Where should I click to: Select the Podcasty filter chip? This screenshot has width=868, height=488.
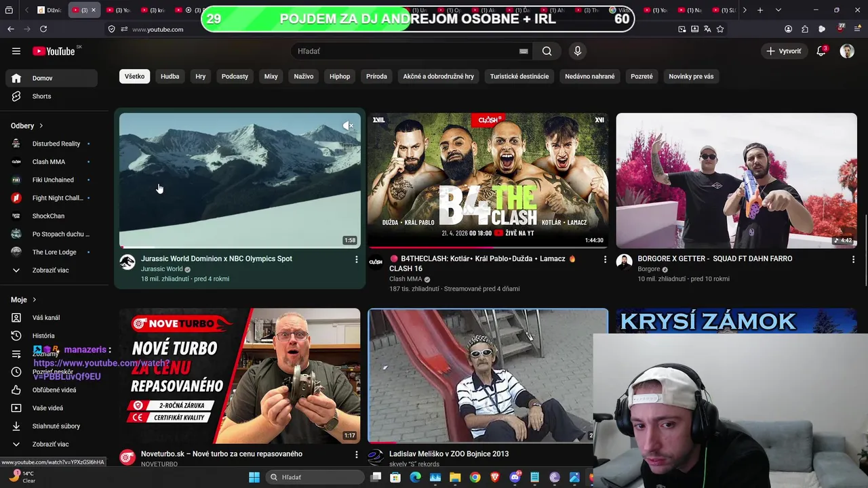click(x=235, y=77)
